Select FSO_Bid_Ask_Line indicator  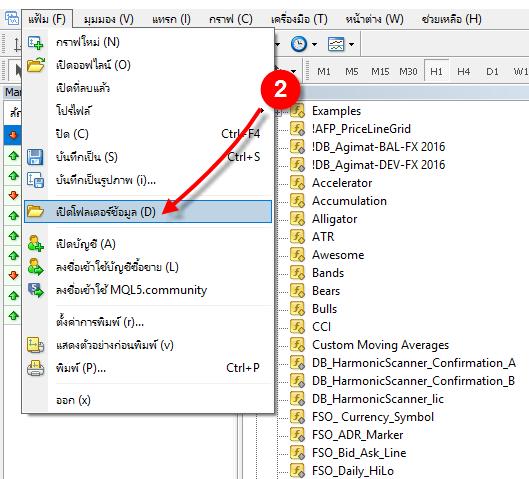tap(359, 453)
